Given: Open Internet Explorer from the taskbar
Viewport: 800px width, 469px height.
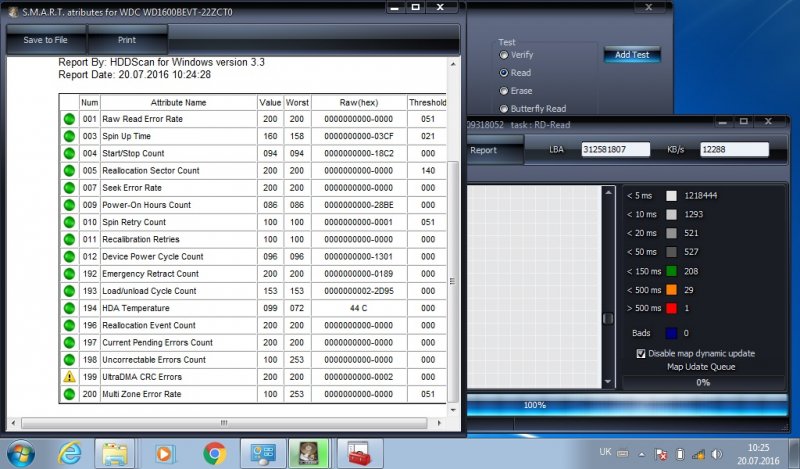Looking at the screenshot, I should pyautogui.click(x=70, y=453).
